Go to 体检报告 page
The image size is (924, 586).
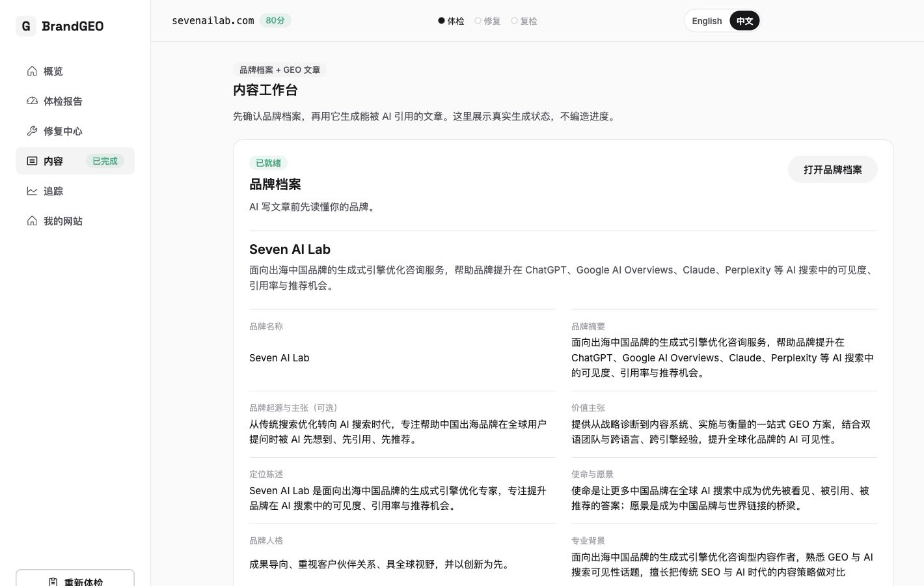75,101
